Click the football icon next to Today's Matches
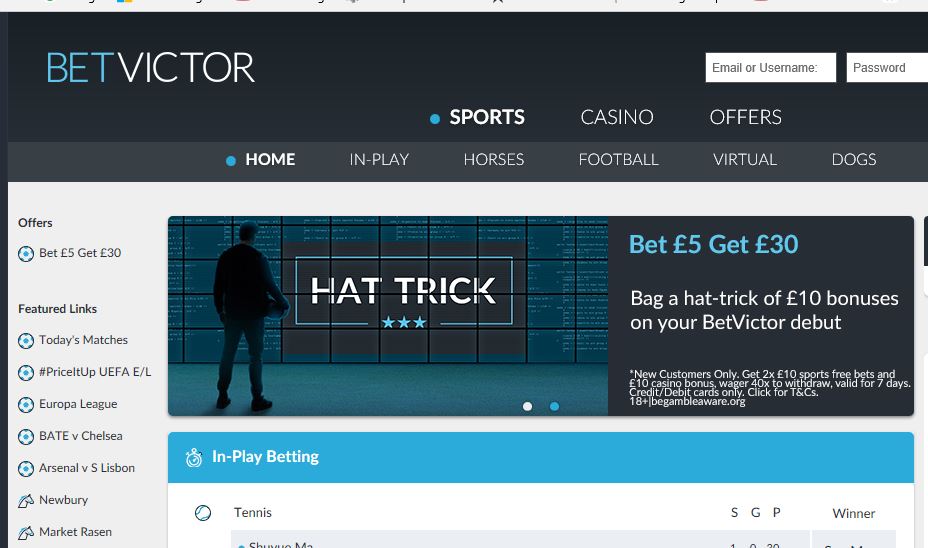The image size is (928, 548). click(x=25, y=341)
